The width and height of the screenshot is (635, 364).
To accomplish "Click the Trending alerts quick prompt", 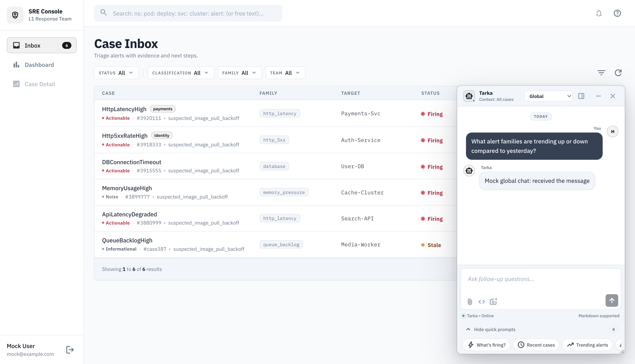I will 587,345.
